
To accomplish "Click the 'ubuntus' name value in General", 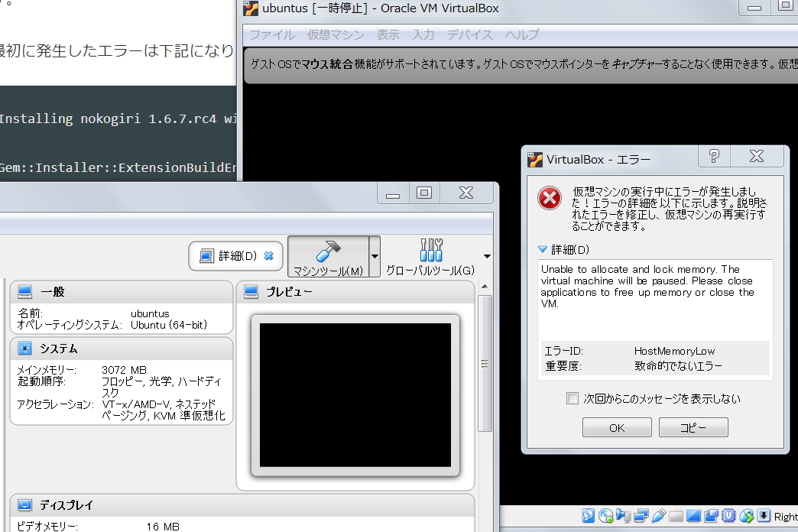I will pyautogui.click(x=150, y=313).
